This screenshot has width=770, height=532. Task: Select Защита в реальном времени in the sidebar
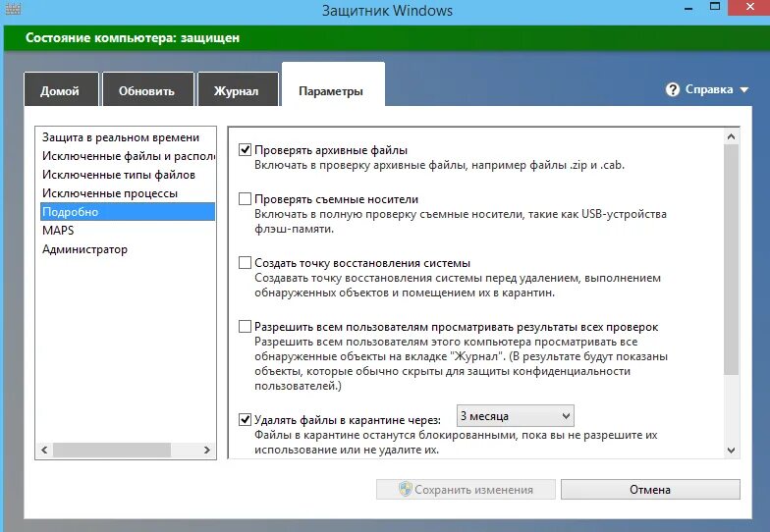tap(128, 137)
